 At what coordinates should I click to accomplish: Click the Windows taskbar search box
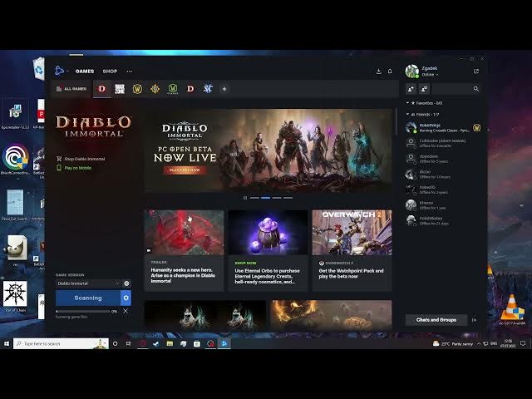click(61, 343)
